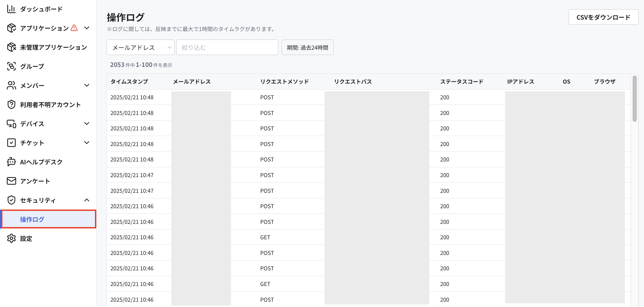Click the Settings gear icon
Image resolution: width=644 pixels, height=307 pixels.
coord(11,238)
